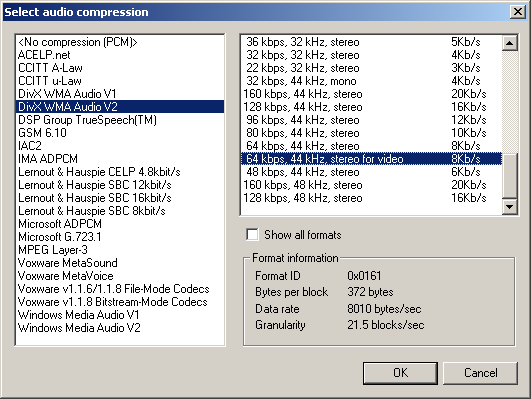The width and height of the screenshot is (531, 399).
Task: Choose 22 kbps, 32 kHz, stereo format
Action: pos(371,68)
